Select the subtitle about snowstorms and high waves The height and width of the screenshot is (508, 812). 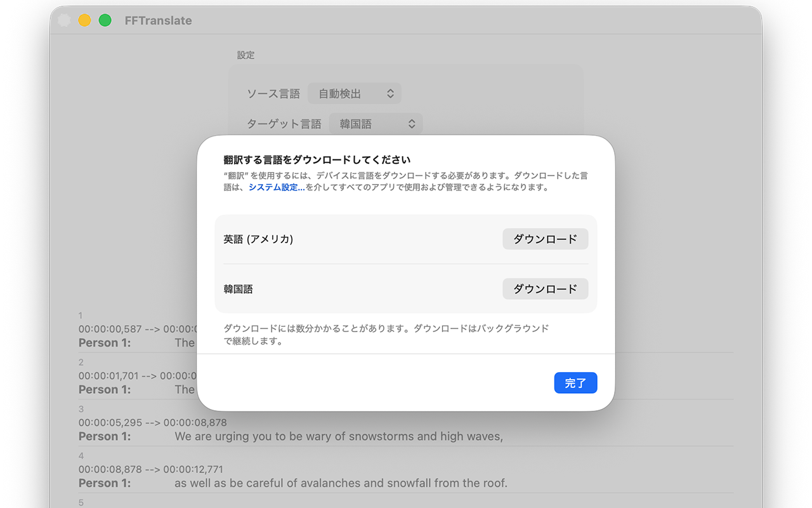pos(338,436)
